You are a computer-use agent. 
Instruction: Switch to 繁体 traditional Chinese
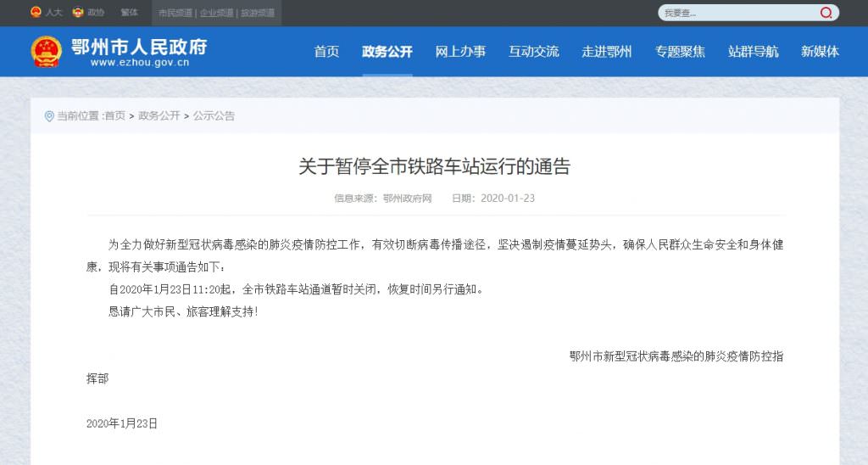click(129, 12)
